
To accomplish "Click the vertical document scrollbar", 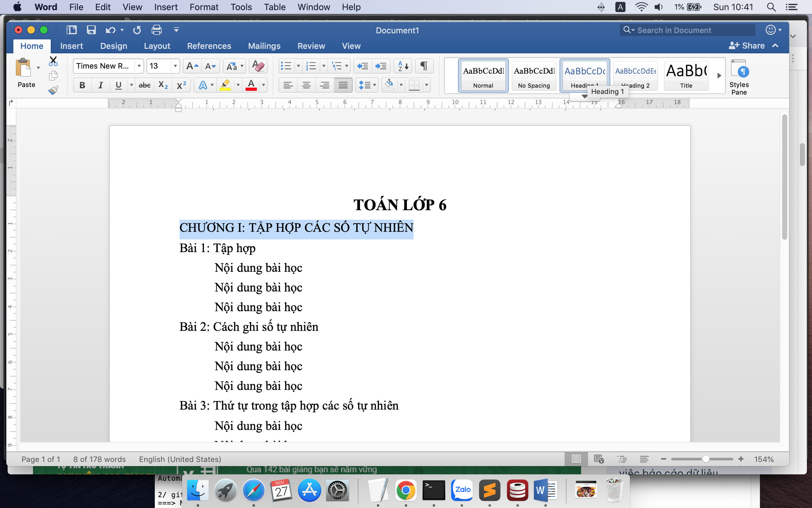I will [784, 177].
